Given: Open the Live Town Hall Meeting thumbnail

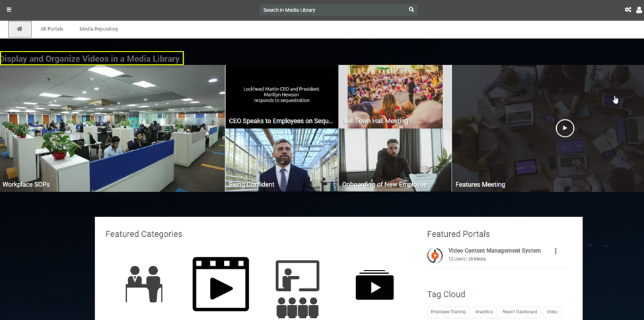Looking at the screenshot, I should (395, 96).
